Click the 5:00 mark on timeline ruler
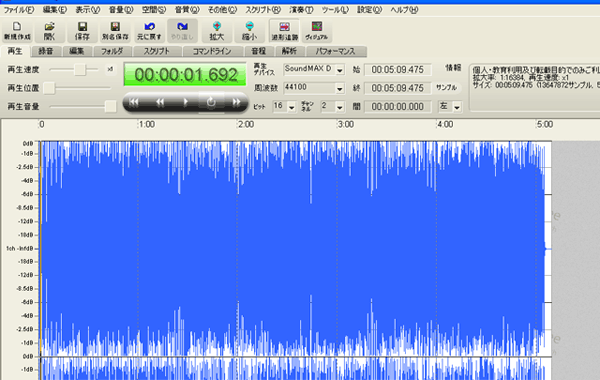Viewport: 600px width, 380px height. click(x=545, y=124)
